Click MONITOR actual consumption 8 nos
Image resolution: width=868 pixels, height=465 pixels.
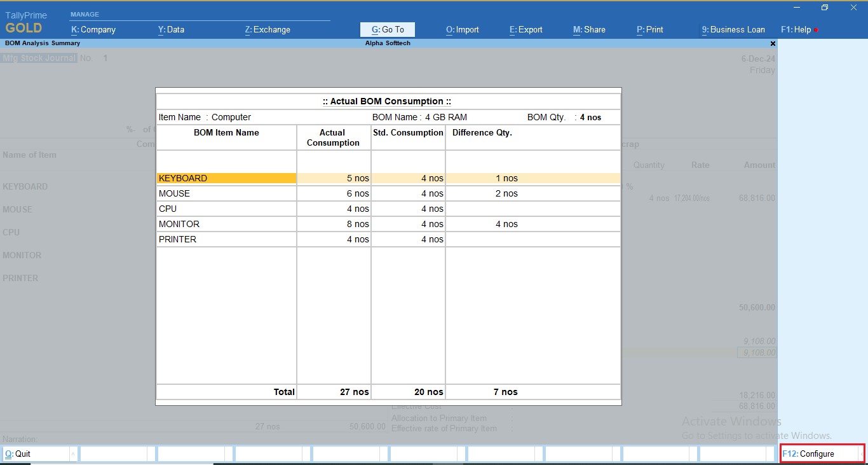coord(358,224)
